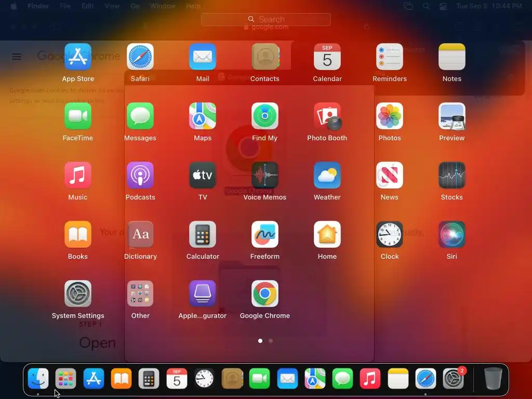Open Mail app in Launchpad grid

tap(203, 57)
